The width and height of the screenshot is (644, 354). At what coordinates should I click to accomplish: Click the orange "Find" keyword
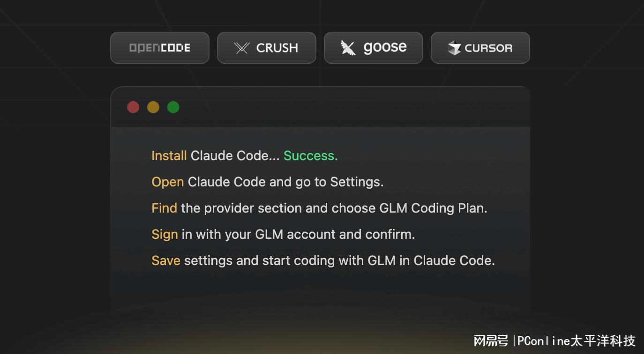click(164, 208)
